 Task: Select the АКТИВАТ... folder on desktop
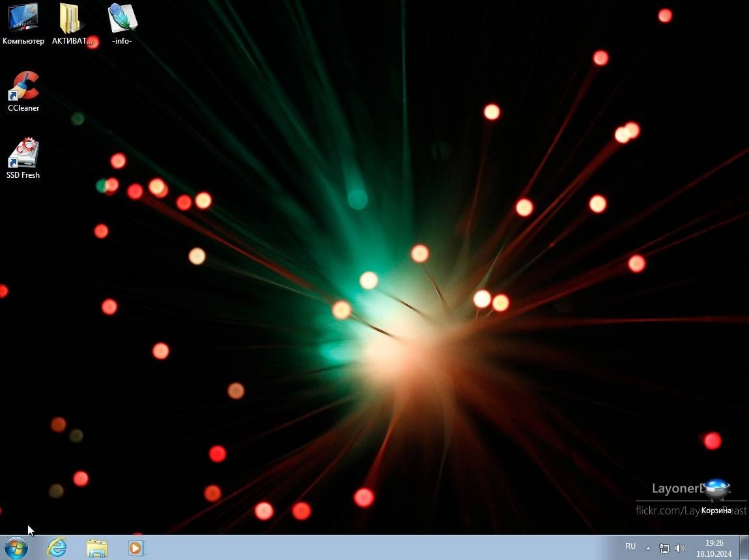(x=72, y=24)
